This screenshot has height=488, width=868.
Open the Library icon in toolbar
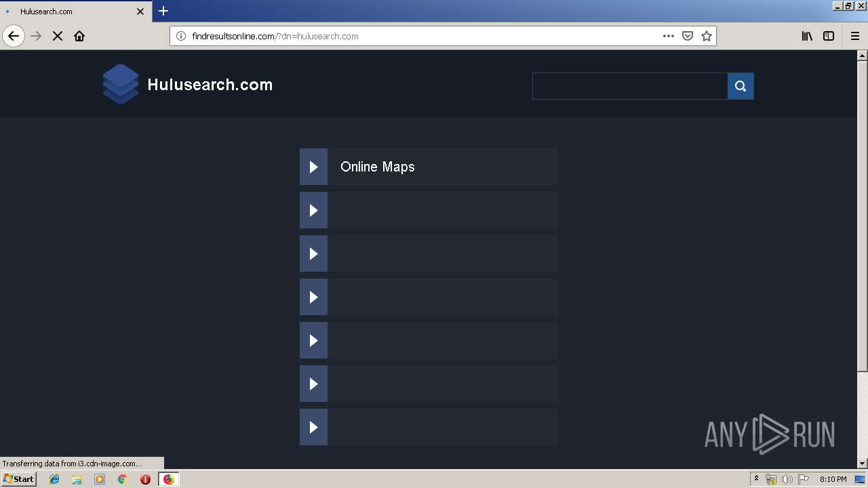coord(807,36)
